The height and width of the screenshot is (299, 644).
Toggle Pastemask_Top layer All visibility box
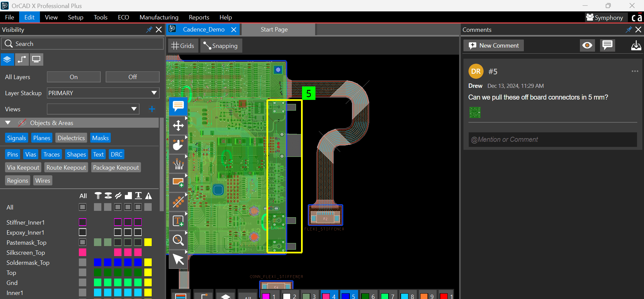83,242
